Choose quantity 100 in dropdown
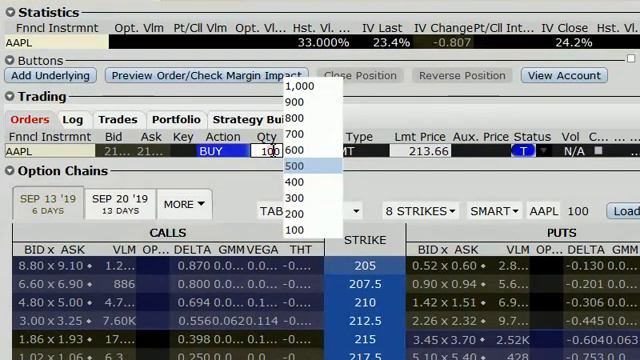This screenshot has width=640, height=360. [x=313, y=230]
